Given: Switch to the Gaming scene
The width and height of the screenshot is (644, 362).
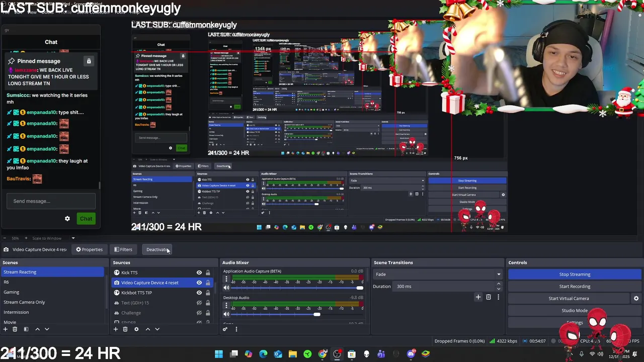Looking at the screenshot, I should point(52,292).
